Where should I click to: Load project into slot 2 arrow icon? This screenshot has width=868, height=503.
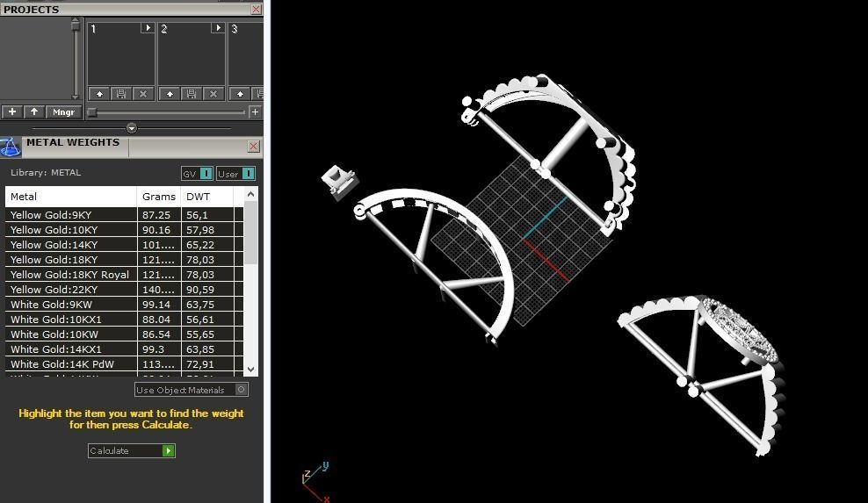[170, 94]
